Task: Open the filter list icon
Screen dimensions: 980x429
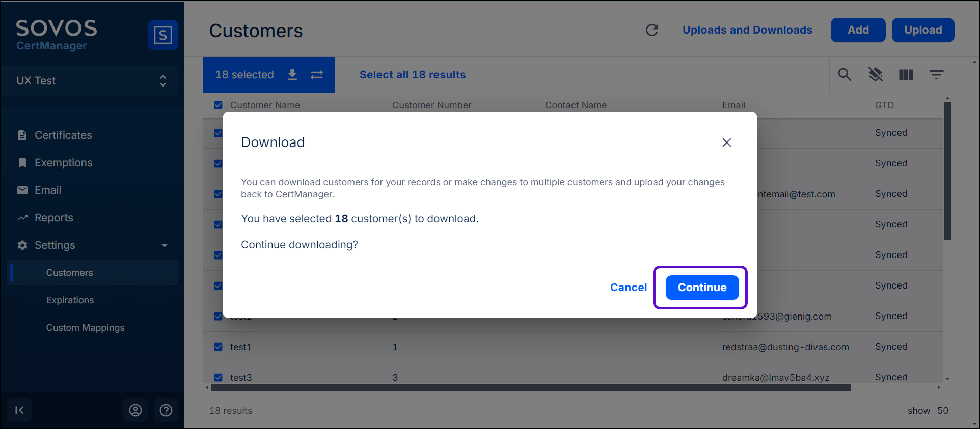Action: coord(936,75)
